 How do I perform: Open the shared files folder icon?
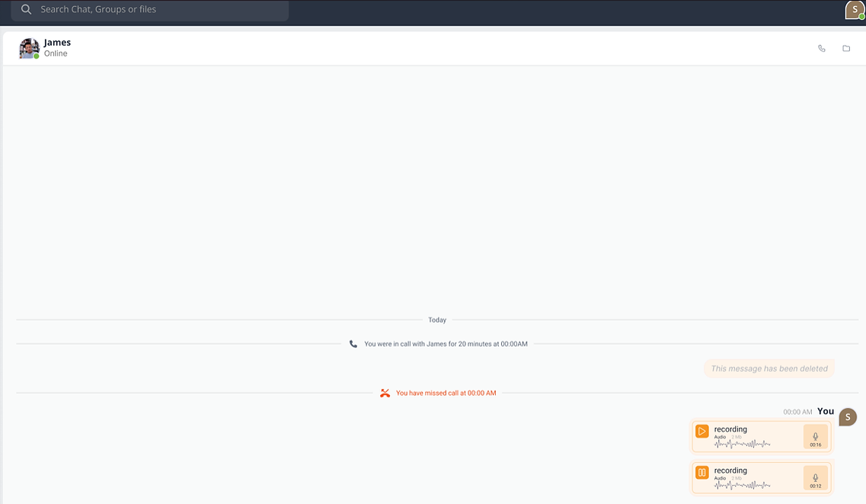click(846, 49)
